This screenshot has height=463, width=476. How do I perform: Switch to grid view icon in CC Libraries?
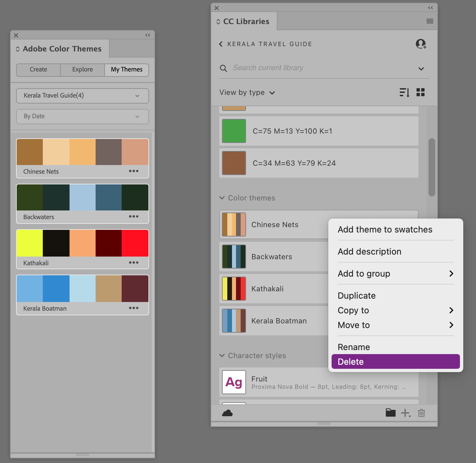point(421,92)
